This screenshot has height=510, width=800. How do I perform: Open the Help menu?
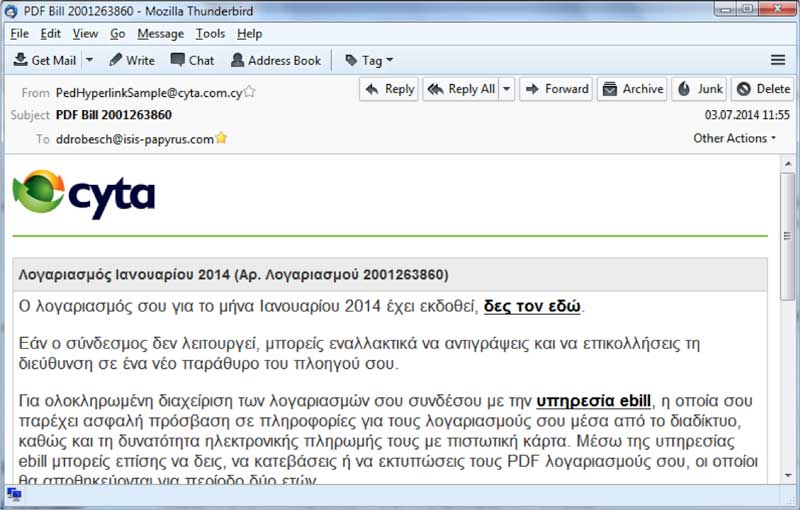click(x=249, y=34)
